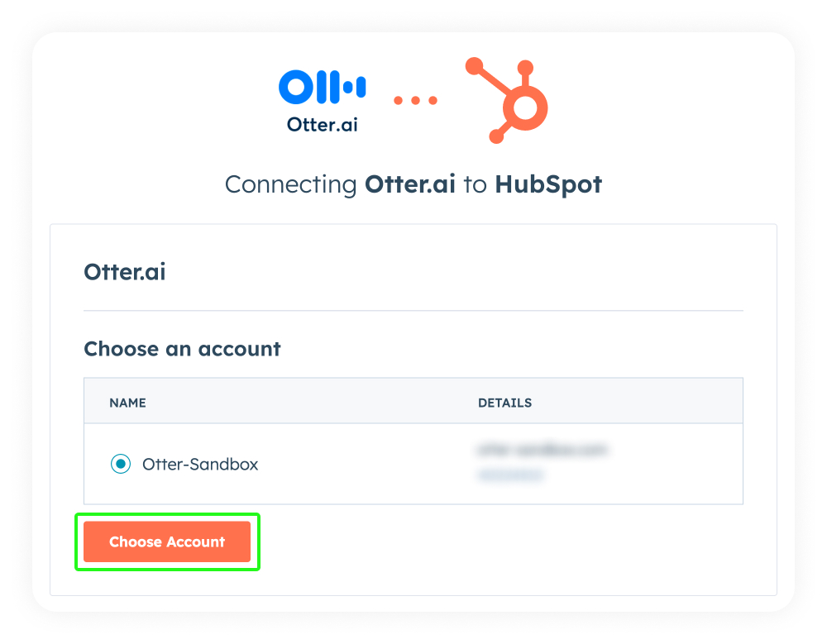Select the Otter-Sandbox radio button
Viewport: 827px width, 644px height.
(121, 464)
